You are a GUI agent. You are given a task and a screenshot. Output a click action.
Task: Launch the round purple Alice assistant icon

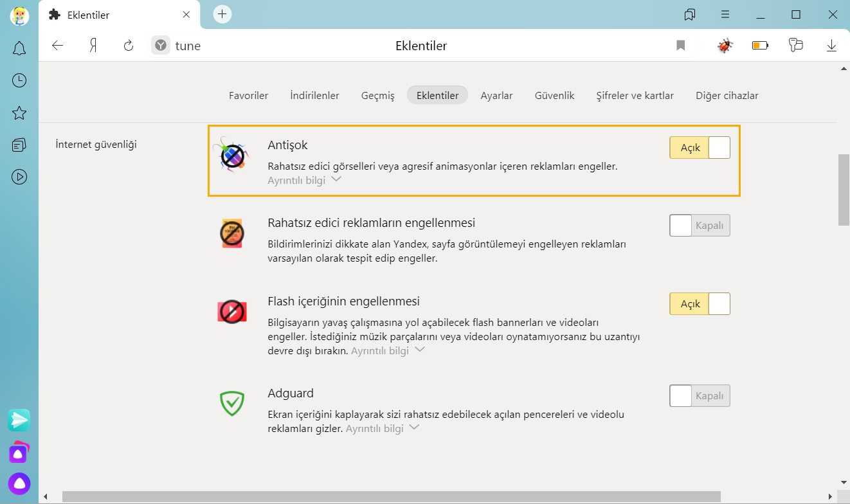tap(19, 484)
